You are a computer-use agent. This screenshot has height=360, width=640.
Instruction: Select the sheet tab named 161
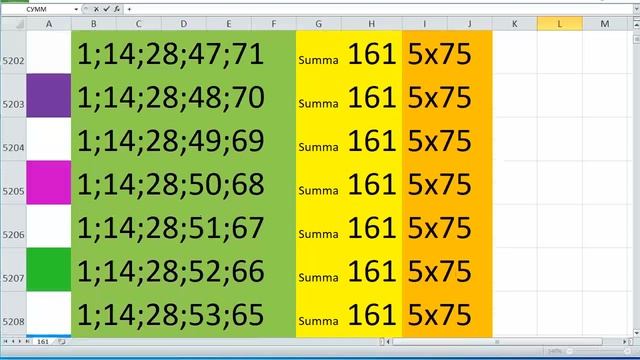pos(43,342)
